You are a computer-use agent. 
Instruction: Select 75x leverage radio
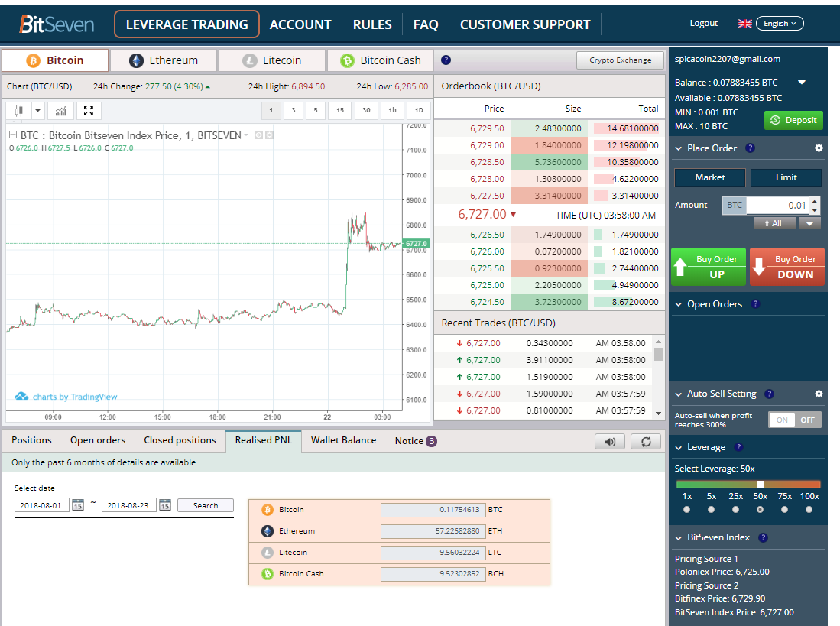click(784, 509)
